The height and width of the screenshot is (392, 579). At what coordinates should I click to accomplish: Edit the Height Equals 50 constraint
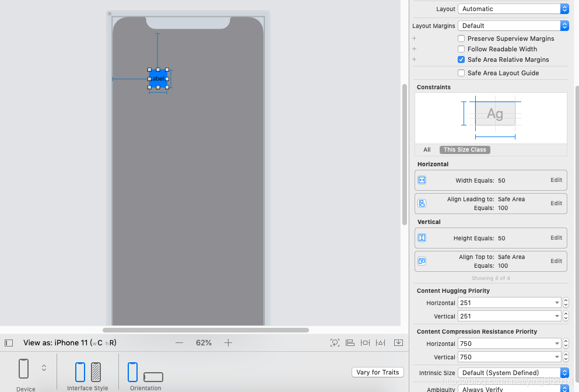pos(556,237)
